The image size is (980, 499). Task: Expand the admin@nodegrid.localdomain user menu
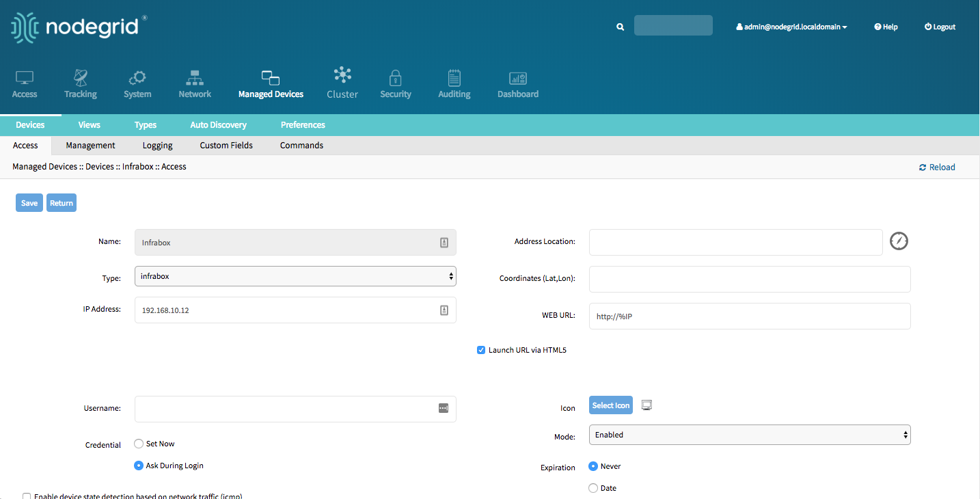[x=791, y=27]
